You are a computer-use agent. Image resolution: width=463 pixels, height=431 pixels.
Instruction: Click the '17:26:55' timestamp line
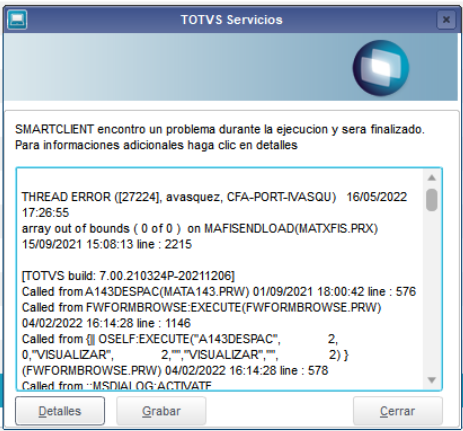(x=45, y=212)
